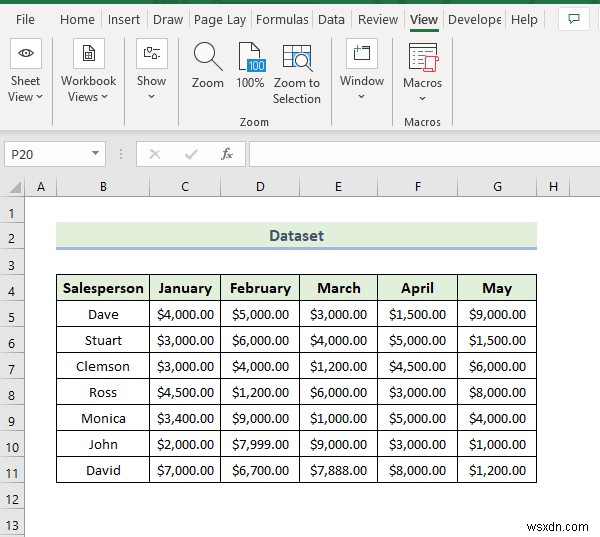
Task: Select David's April value $8,000.00
Action: pos(417,470)
